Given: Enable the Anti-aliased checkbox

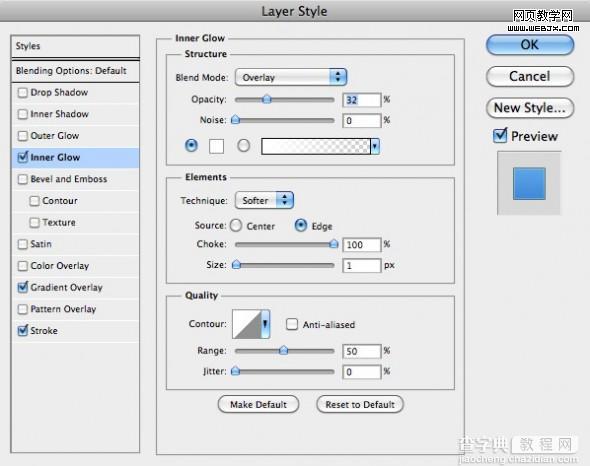Looking at the screenshot, I should click(292, 324).
